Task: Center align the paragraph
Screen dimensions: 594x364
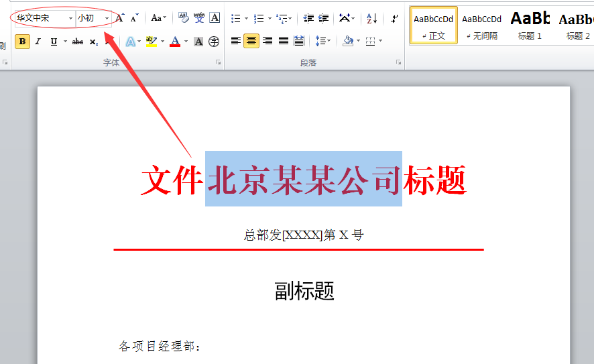Action: [251, 42]
